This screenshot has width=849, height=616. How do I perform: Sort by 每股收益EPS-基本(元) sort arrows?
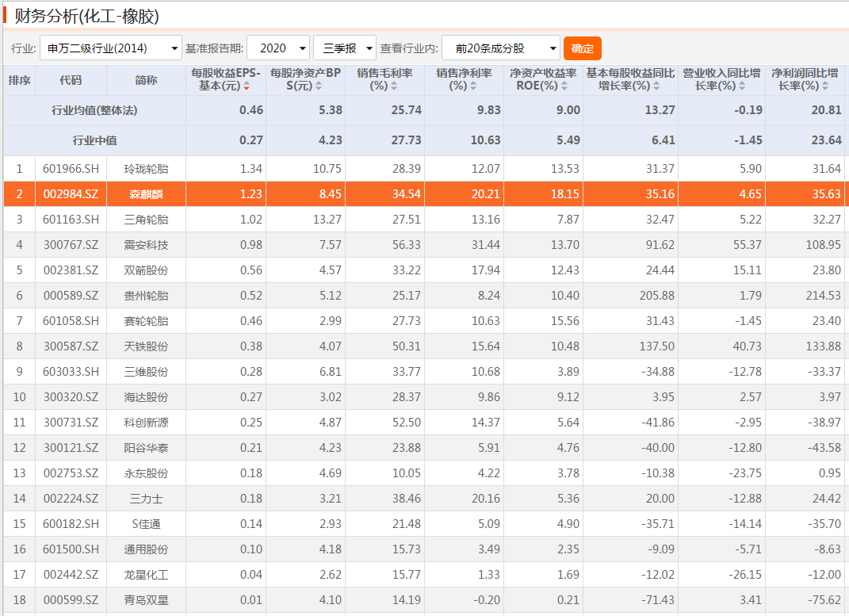(x=247, y=86)
